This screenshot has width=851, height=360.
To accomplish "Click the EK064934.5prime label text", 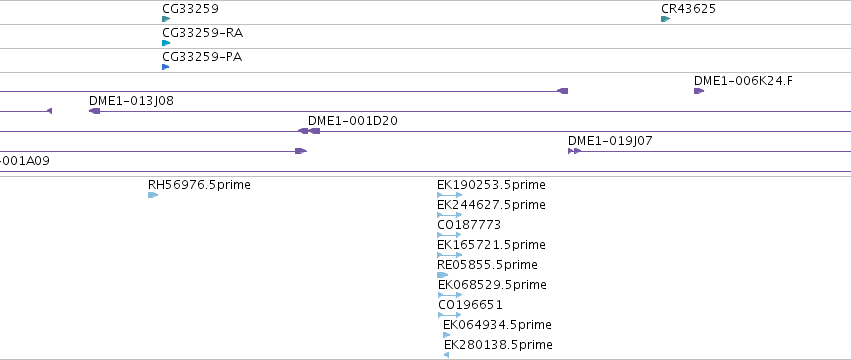I will (497, 325).
